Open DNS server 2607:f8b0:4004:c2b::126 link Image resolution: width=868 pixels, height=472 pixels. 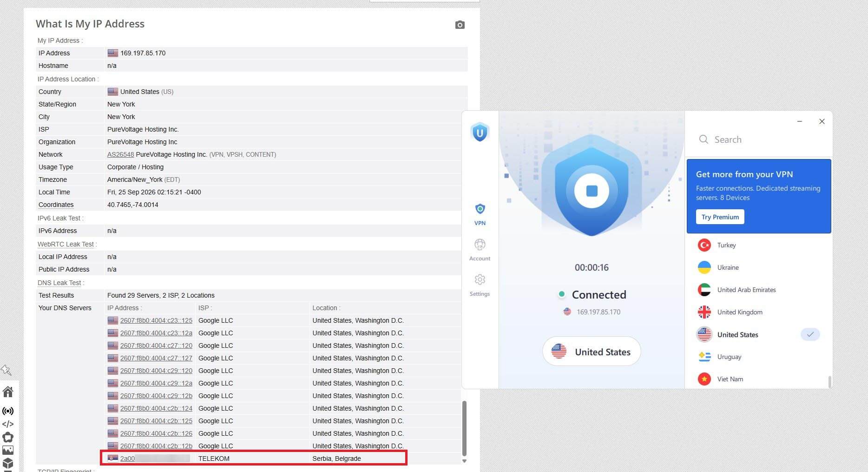[156, 433]
